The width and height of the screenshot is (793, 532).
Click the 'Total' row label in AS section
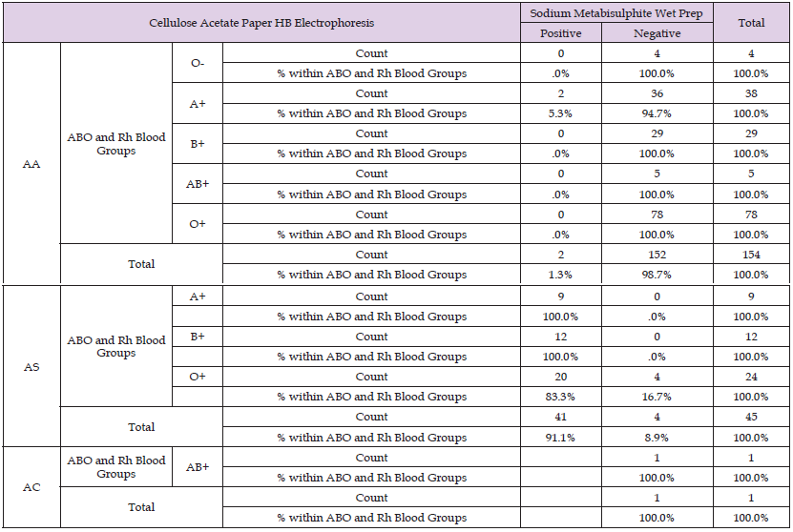tap(141, 427)
